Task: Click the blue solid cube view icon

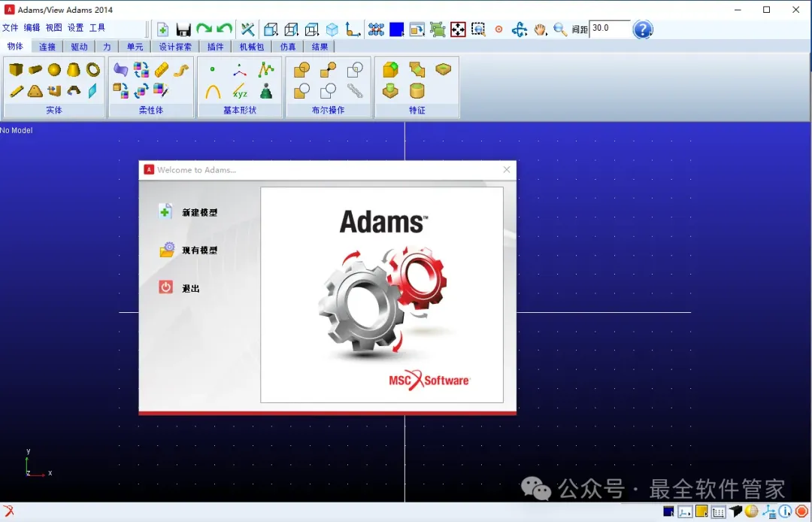Action: tap(332, 29)
